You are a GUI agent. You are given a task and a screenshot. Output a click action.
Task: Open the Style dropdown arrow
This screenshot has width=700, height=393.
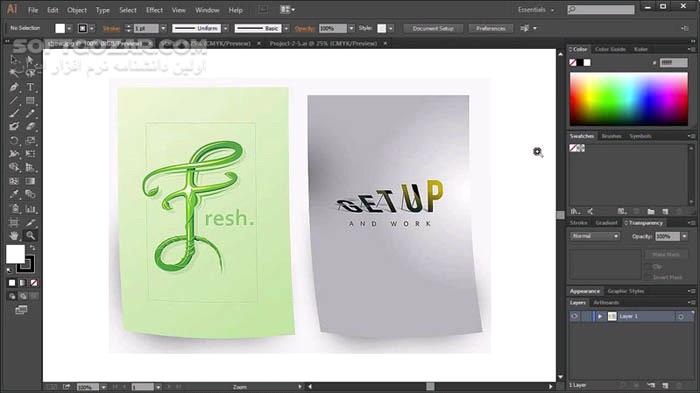391,28
